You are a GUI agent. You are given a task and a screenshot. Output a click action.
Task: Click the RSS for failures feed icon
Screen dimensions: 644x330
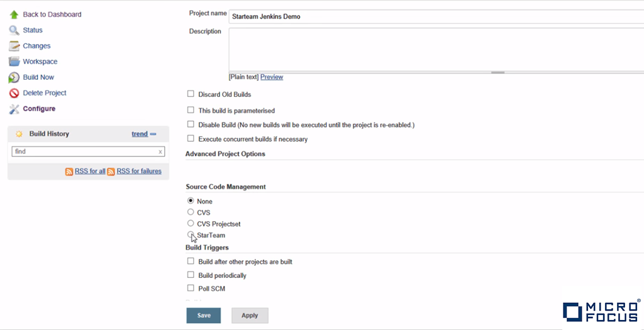point(111,172)
